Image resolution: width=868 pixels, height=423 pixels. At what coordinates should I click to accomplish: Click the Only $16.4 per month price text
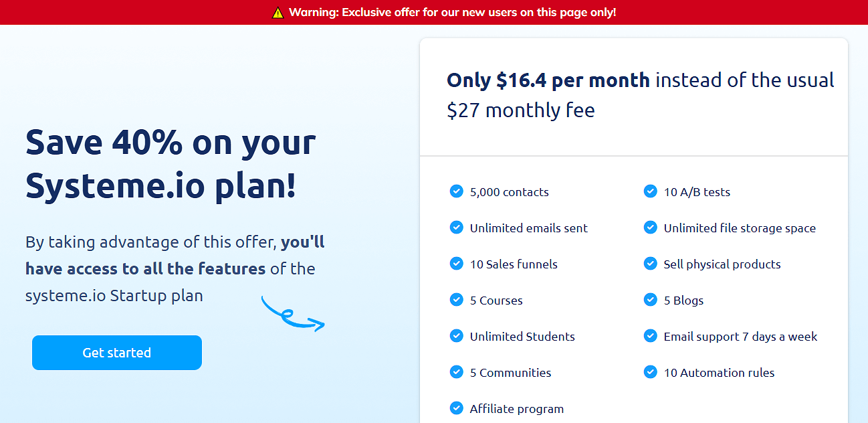pos(548,80)
